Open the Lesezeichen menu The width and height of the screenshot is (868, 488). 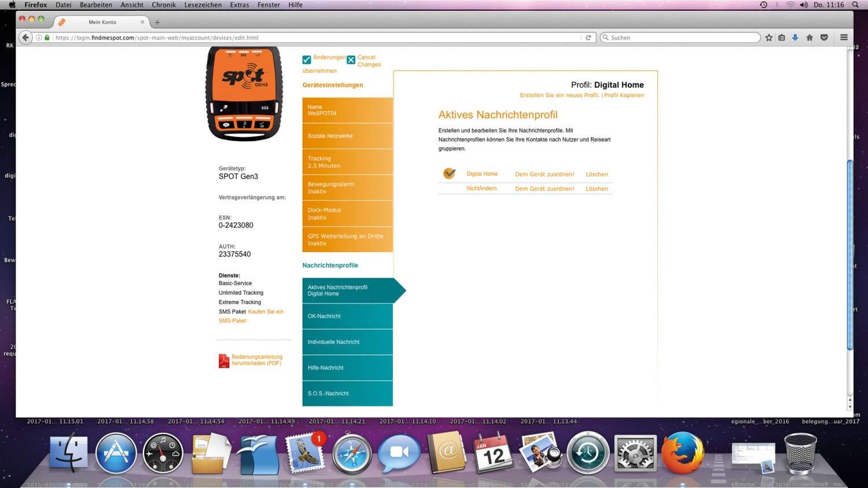point(203,5)
